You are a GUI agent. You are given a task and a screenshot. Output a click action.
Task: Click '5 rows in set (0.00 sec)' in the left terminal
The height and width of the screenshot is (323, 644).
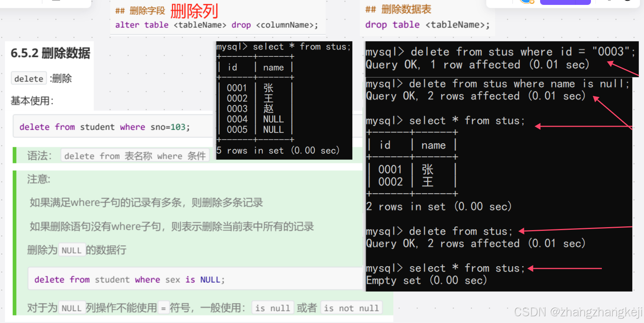point(278,151)
